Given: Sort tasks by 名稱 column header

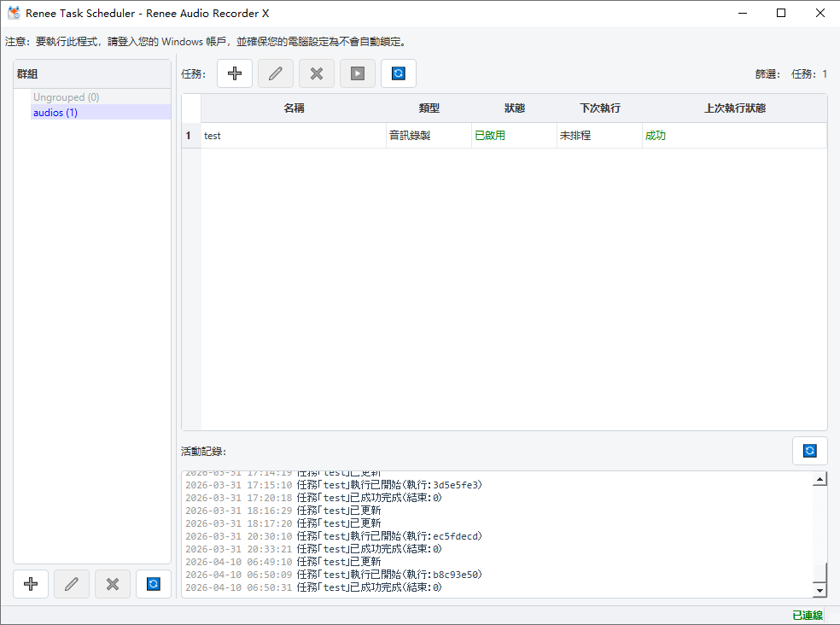Looking at the screenshot, I should (294, 108).
